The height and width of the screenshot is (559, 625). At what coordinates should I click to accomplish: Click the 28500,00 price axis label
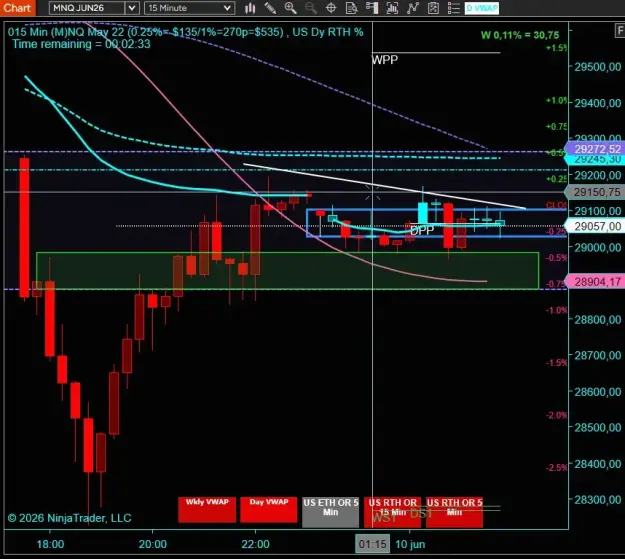click(x=597, y=427)
